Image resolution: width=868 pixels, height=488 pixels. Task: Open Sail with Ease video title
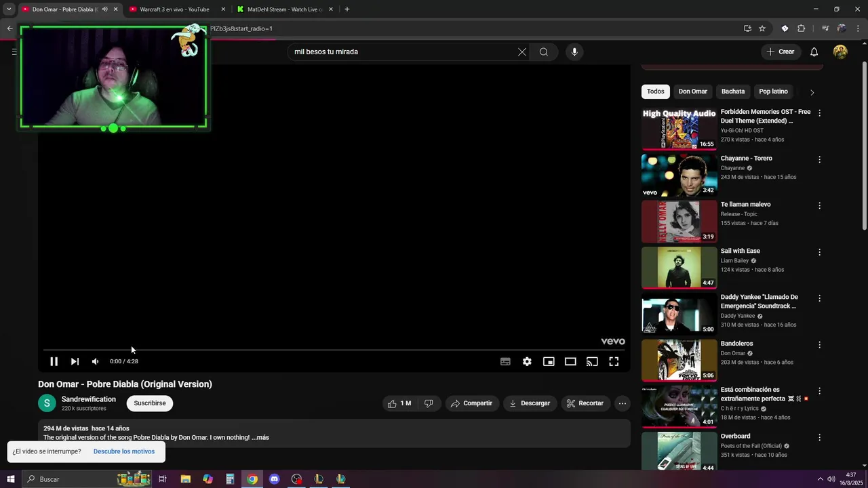coord(741,251)
